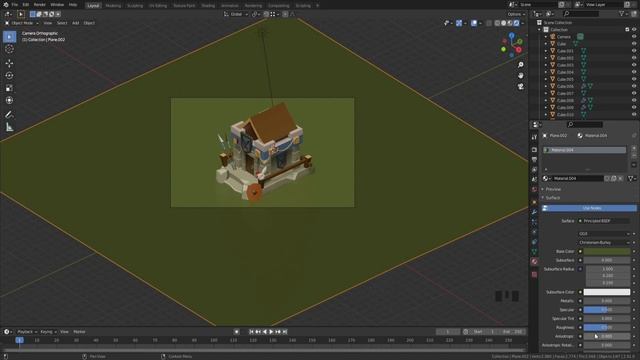
Task: Switch to the Modeling workspace tab
Action: pyautogui.click(x=113, y=6)
